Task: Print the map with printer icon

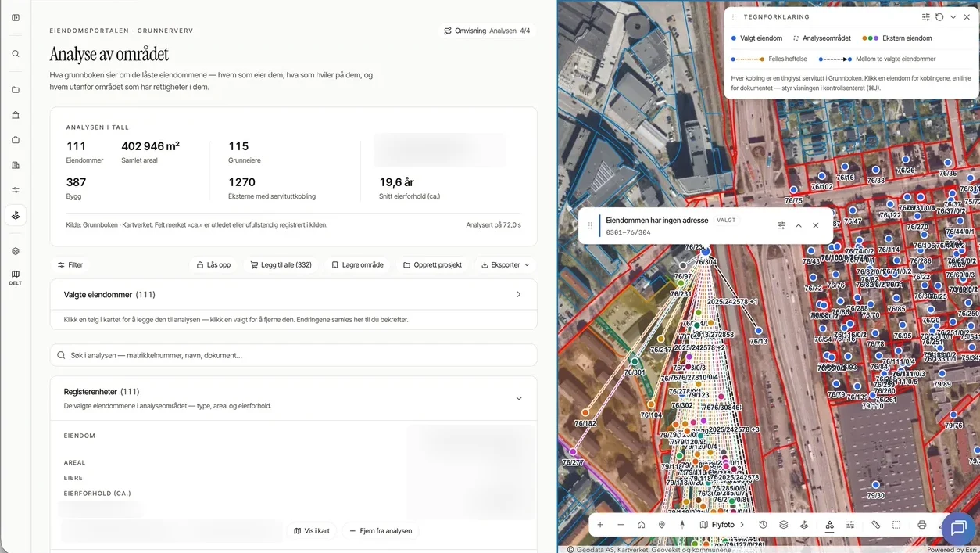Action: click(x=922, y=525)
